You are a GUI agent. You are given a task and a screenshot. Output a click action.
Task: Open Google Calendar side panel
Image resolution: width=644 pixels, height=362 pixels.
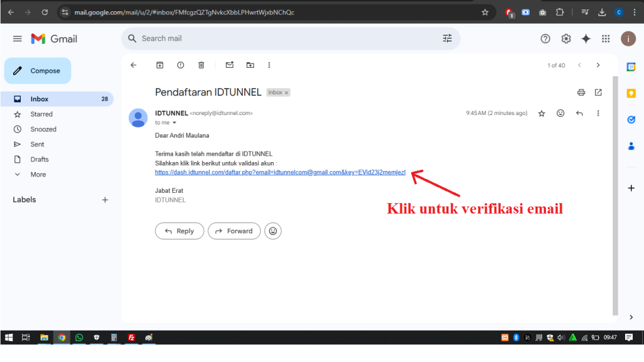point(631,67)
